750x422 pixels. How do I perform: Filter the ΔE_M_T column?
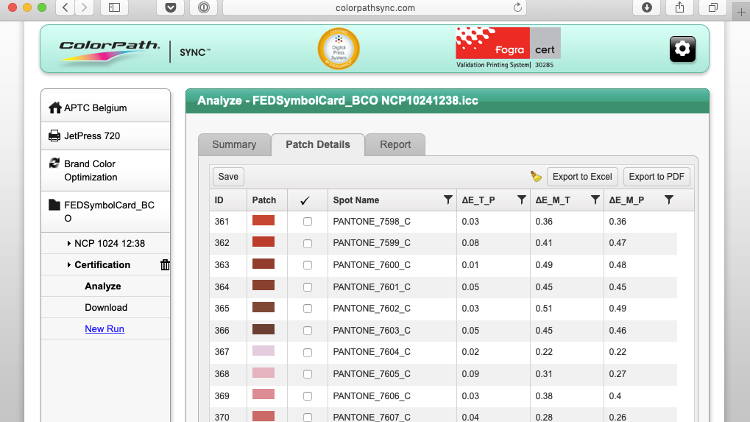pyautogui.click(x=595, y=200)
